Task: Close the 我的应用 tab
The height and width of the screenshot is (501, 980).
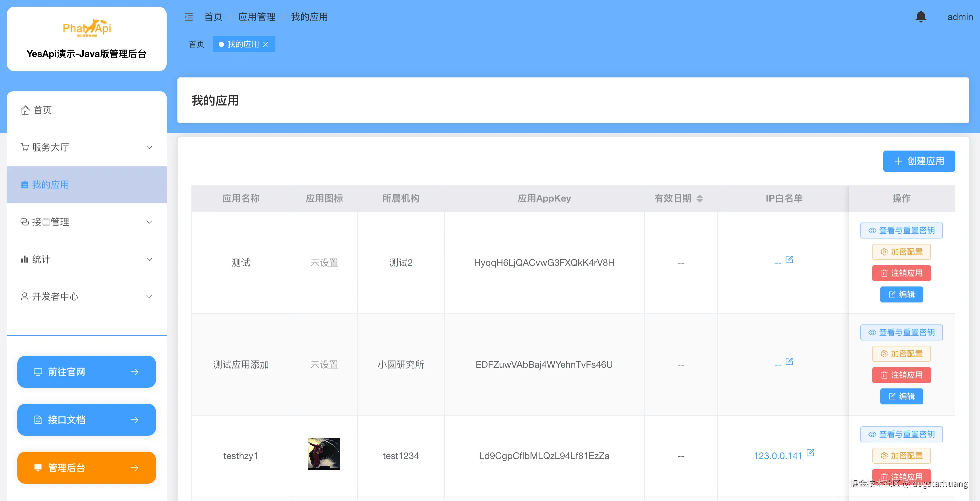Action: click(266, 45)
